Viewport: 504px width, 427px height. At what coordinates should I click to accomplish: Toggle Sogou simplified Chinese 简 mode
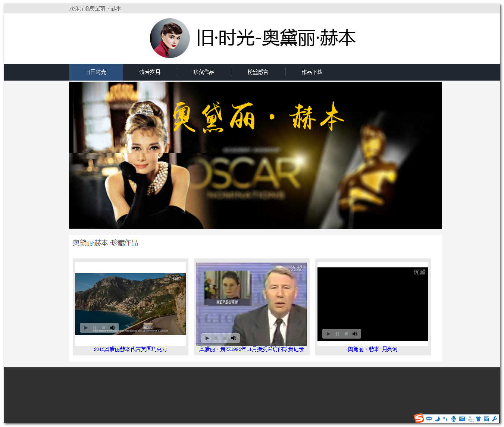coord(486,419)
